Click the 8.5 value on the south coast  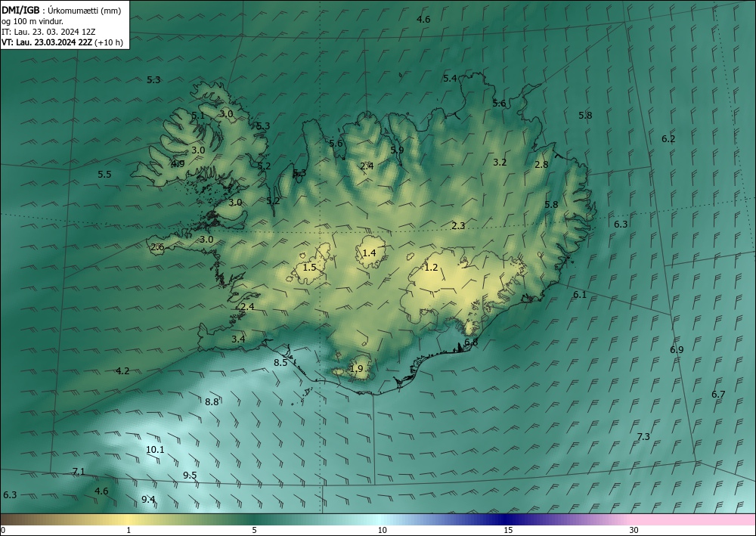280,362
